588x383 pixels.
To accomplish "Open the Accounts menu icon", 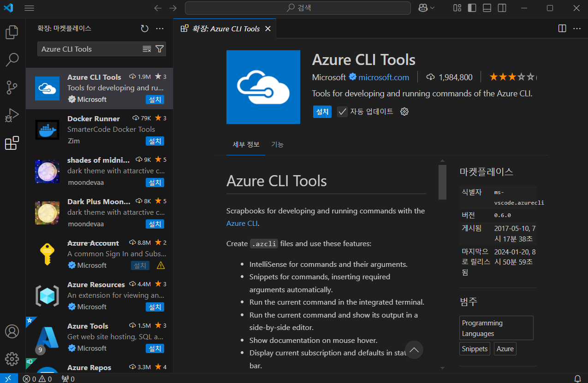I will point(12,331).
